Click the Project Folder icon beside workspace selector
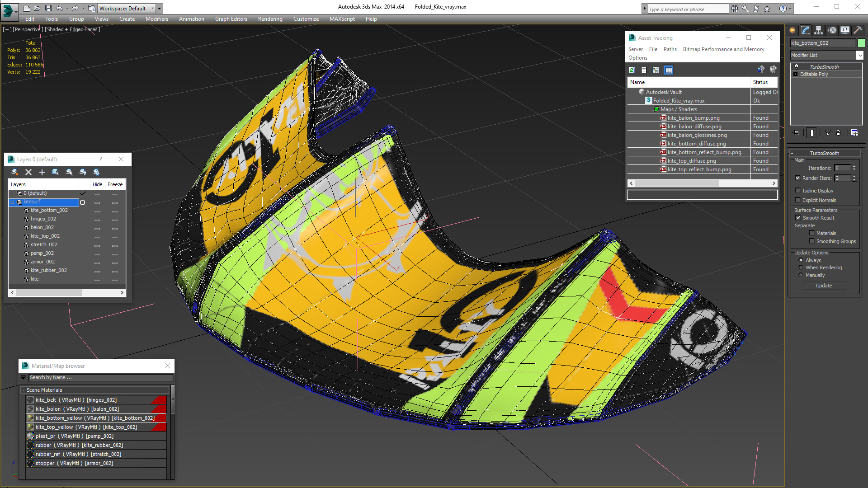Image resolution: width=868 pixels, height=488 pixels. tap(92, 8)
